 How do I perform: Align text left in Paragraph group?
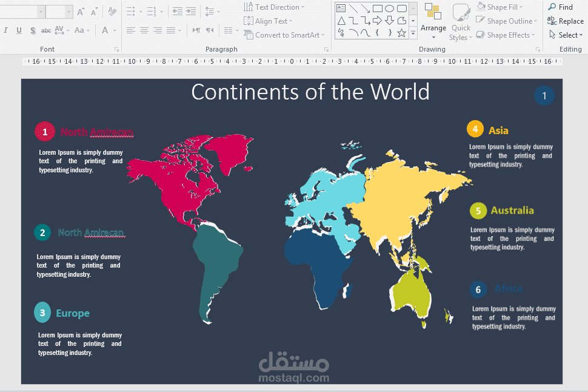(x=130, y=30)
